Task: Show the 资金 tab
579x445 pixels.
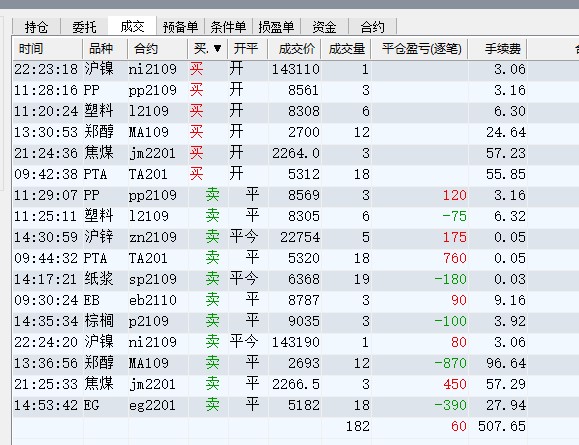Action: pyautogui.click(x=324, y=27)
